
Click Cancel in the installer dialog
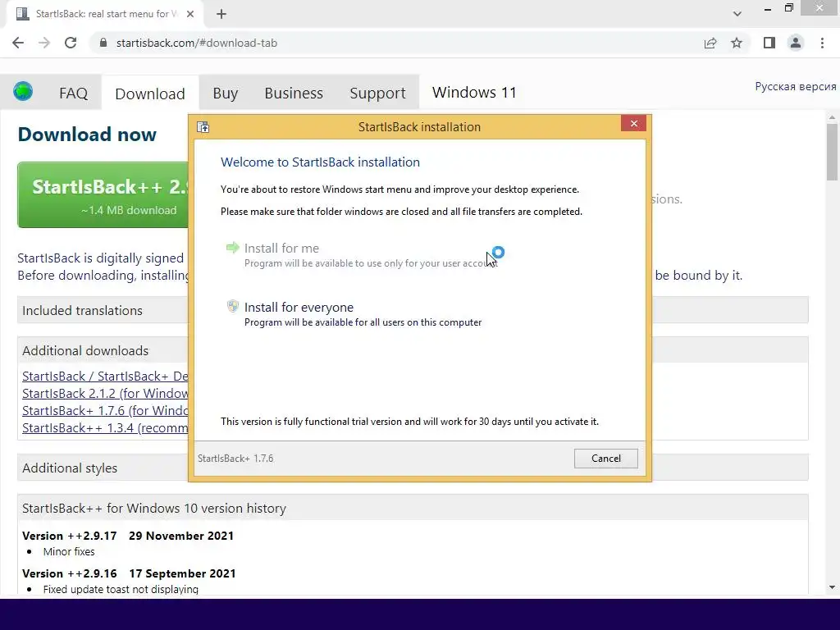pyautogui.click(x=606, y=459)
